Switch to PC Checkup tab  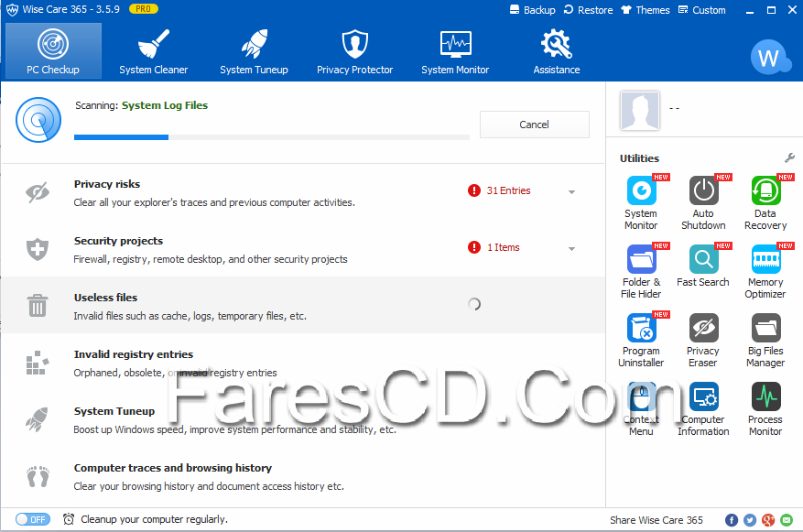(x=53, y=50)
